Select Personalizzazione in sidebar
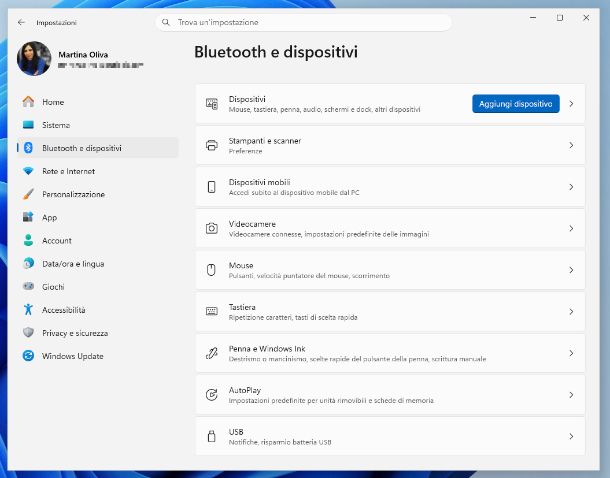Image resolution: width=610 pixels, height=478 pixels. pyautogui.click(x=98, y=194)
